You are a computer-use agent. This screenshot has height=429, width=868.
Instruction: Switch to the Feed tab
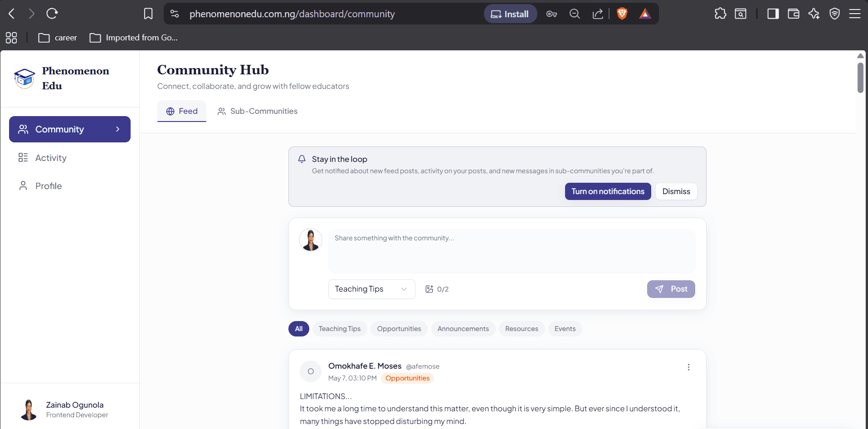coord(182,111)
